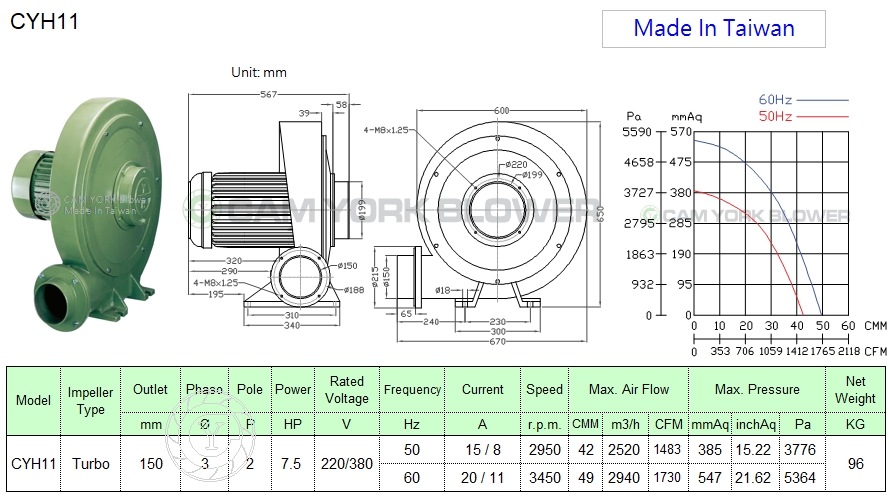Click the 'inchAq' unit cell
889x501 pixels.
[756, 424]
